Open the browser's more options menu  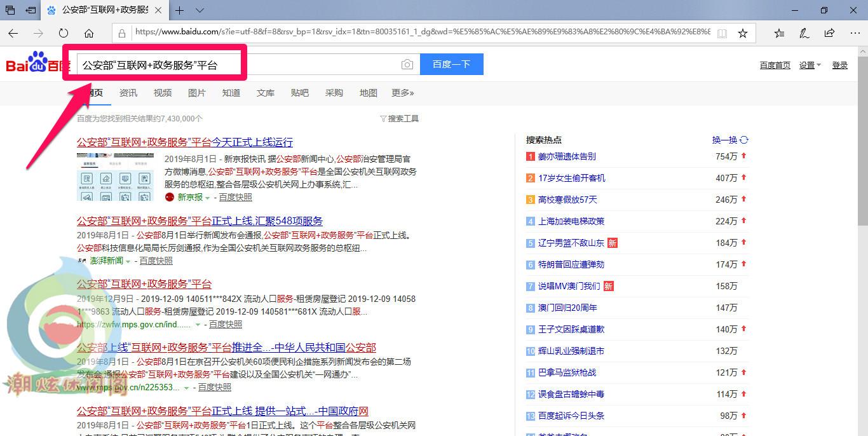coord(854,33)
